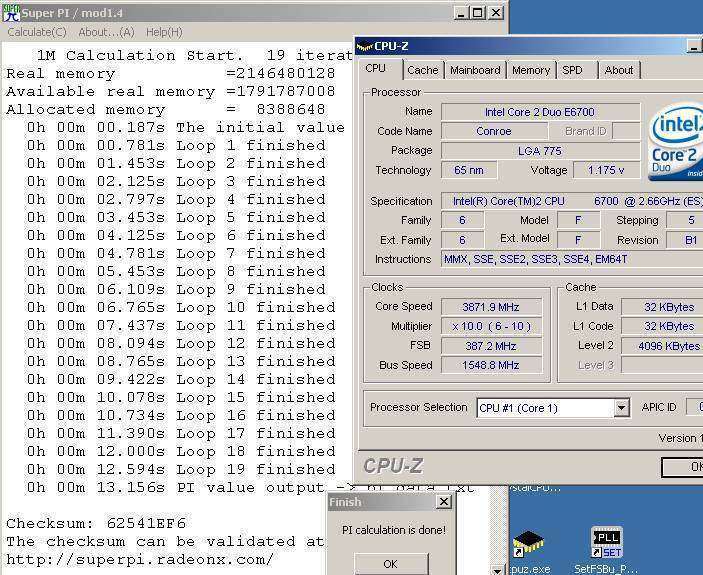Open the SetFSB PLL SET desktop icon
The width and height of the screenshot is (703, 575).
point(606,549)
